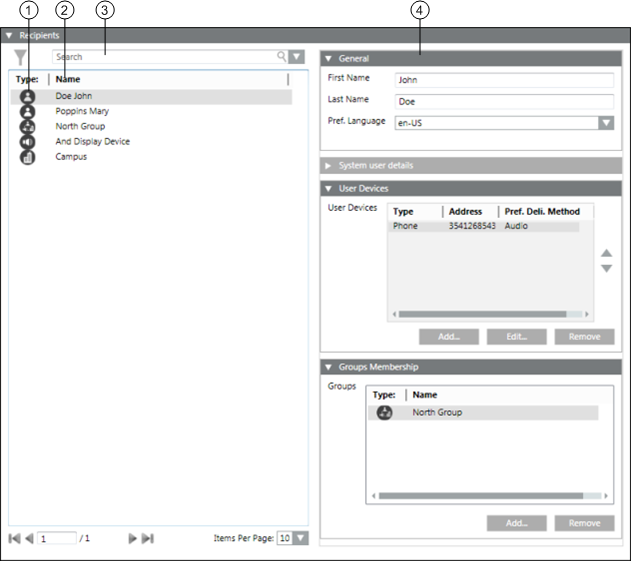This screenshot has width=632, height=562.
Task: Open the Pref. Language dropdown
Action: (605, 123)
